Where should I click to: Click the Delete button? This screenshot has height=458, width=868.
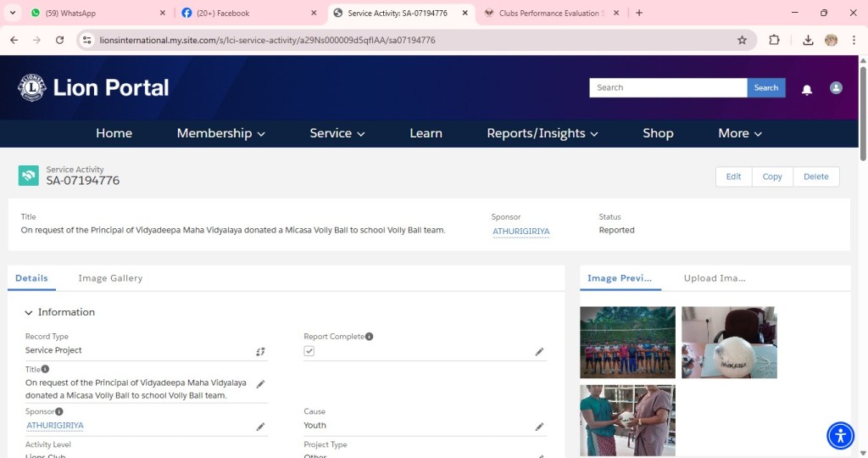tap(816, 176)
